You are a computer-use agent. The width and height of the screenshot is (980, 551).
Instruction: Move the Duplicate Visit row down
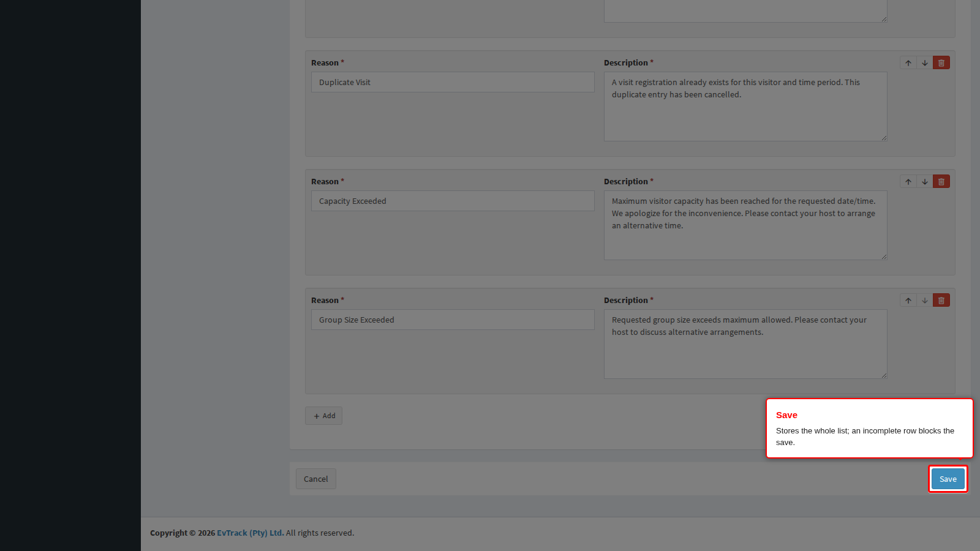point(925,63)
